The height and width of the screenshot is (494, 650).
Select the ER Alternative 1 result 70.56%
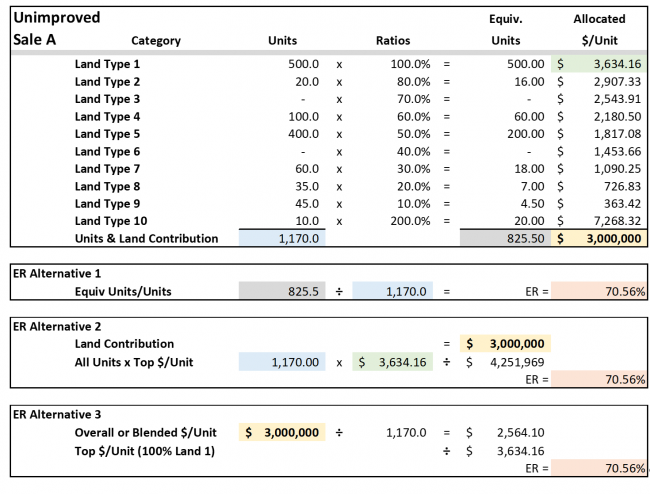(x=599, y=292)
